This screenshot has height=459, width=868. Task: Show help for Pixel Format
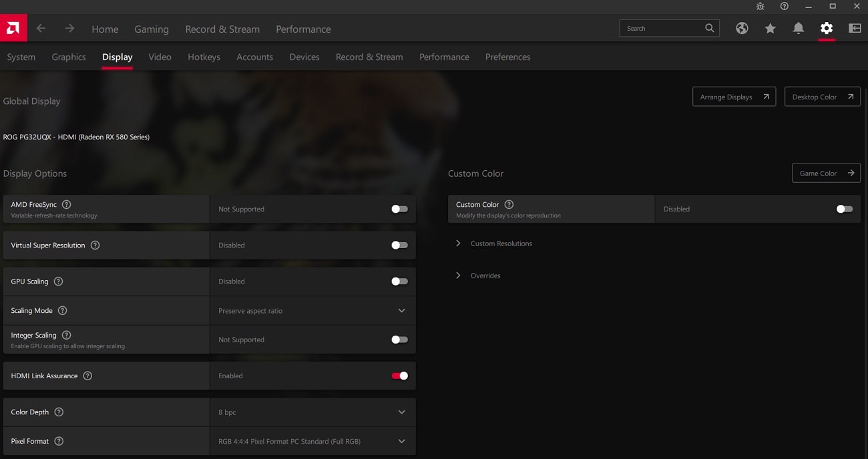(59, 442)
